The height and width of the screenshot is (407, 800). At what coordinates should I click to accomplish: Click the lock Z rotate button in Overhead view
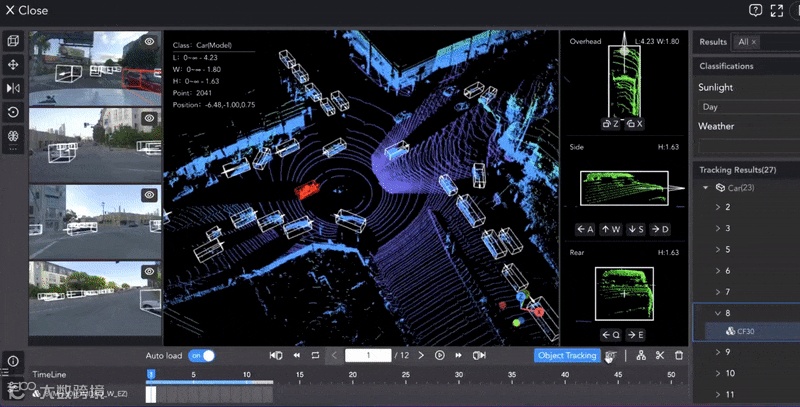[611, 123]
